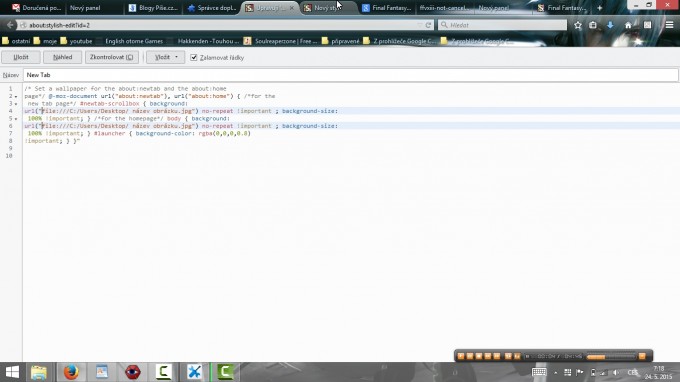Go to the Firefox home page icon
Image resolution: width=680 pixels, height=382 pixels.
pyautogui.click(x=628, y=25)
